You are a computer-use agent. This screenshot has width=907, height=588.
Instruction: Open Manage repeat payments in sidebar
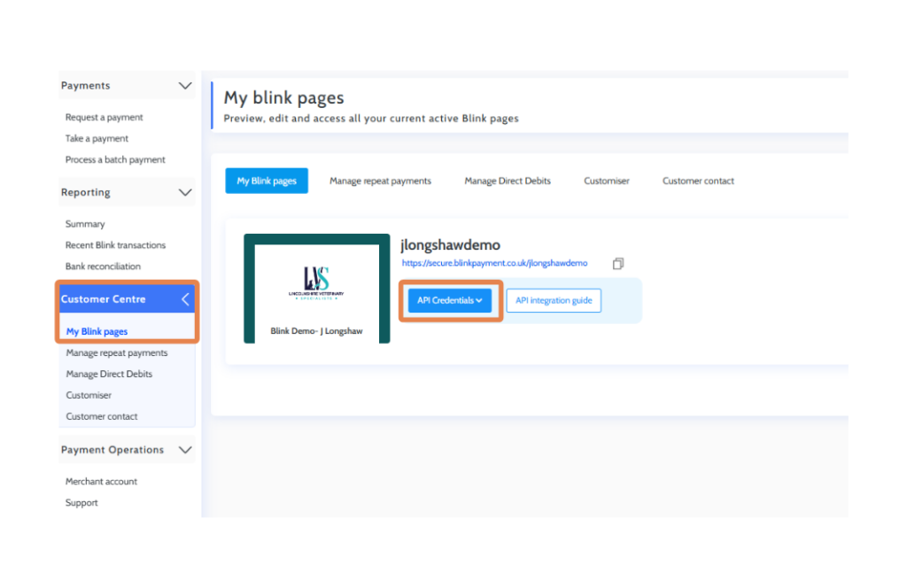click(116, 352)
